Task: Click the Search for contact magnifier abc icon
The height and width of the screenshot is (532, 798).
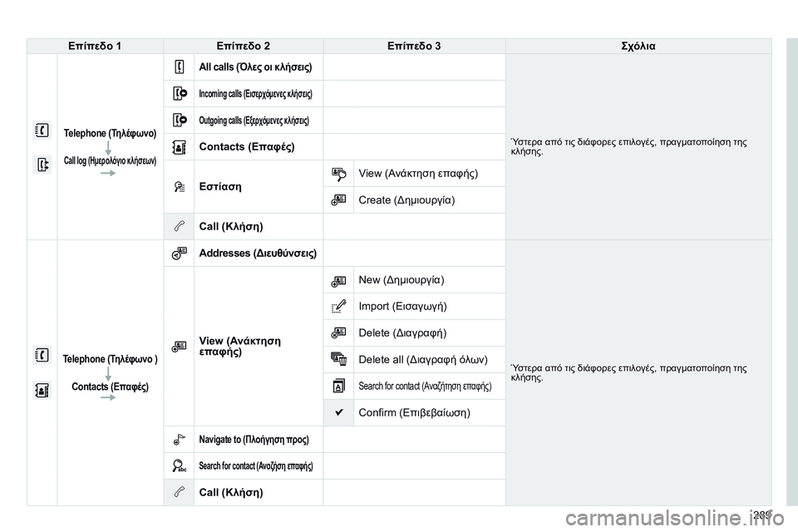Action: 180,465
